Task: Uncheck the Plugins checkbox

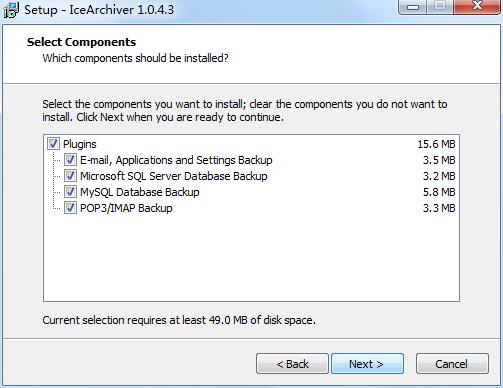Action: (53, 144)
